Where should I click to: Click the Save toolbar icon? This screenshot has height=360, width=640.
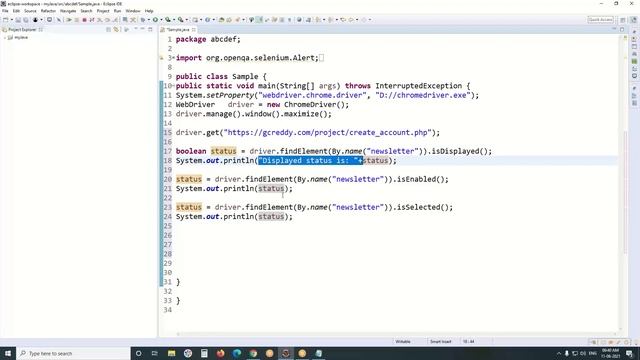(18, 20)
